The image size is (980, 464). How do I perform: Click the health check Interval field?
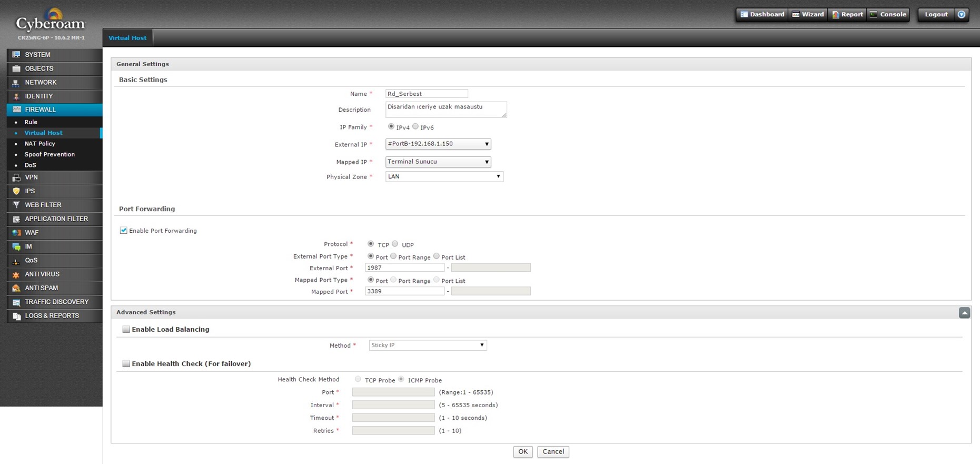pos(393,405)
